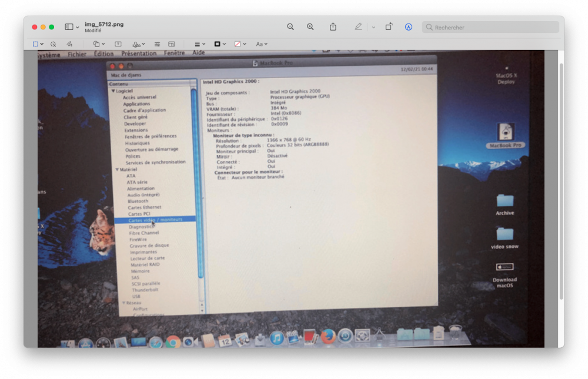Click the Modifié status under the title
This screenshot has width=588, height=379.
coord(93,31)
